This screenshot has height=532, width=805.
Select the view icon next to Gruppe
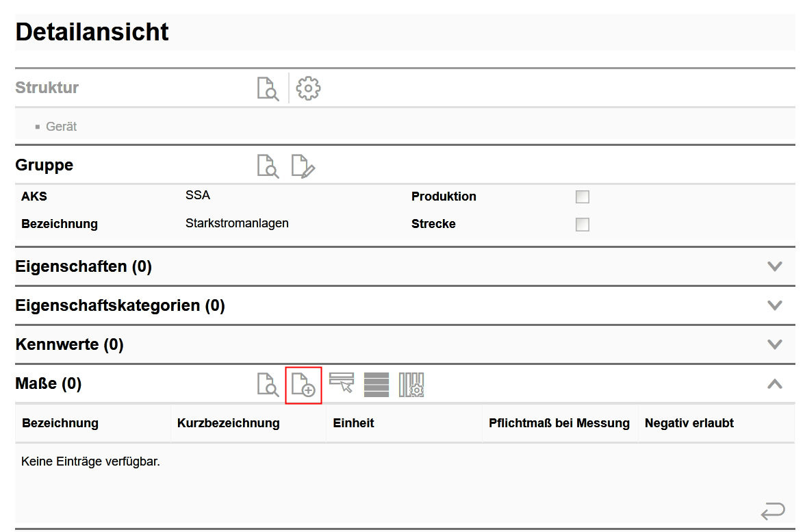[x=268, y=165]
